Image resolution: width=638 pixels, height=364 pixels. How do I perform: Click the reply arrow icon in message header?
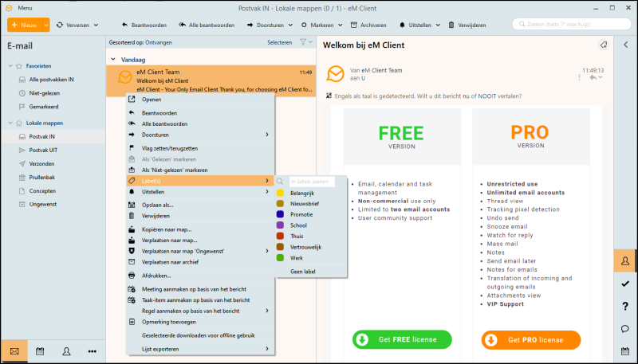point(593,77)
